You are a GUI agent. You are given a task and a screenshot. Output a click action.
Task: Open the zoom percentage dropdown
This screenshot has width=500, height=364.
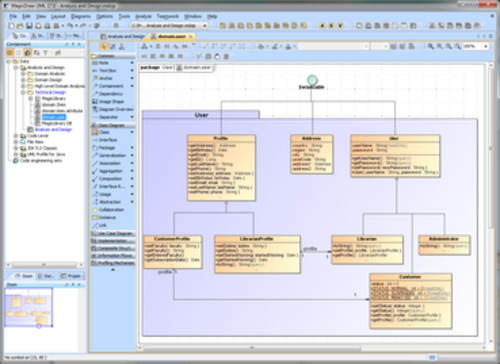pyautogui.click(x=486, y=46)
